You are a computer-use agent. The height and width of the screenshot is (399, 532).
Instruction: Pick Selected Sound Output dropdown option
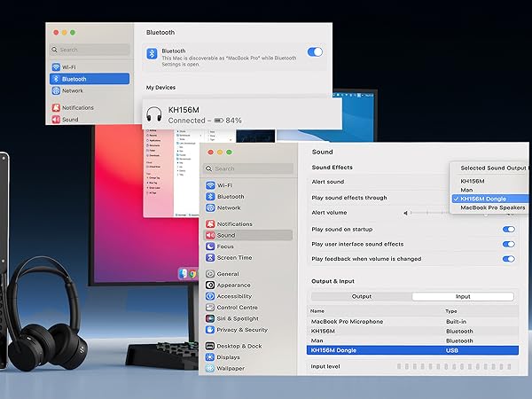[493, 168]
